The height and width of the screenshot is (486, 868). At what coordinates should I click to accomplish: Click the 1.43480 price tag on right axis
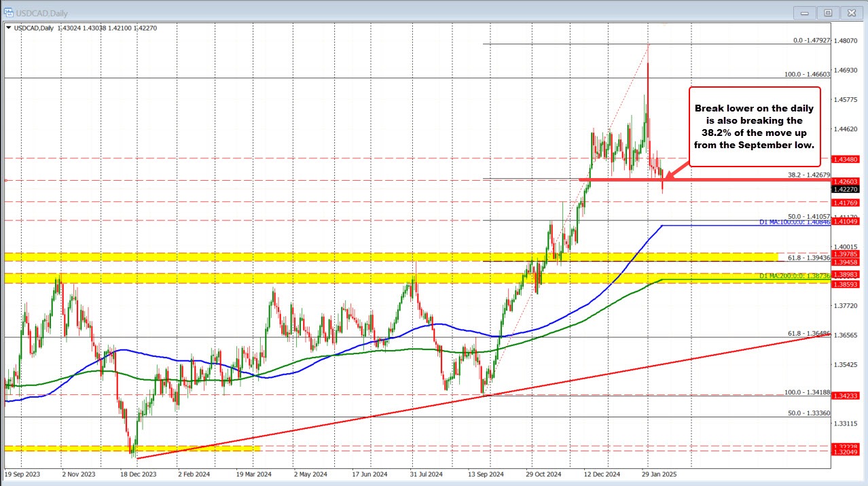point(845,159)
